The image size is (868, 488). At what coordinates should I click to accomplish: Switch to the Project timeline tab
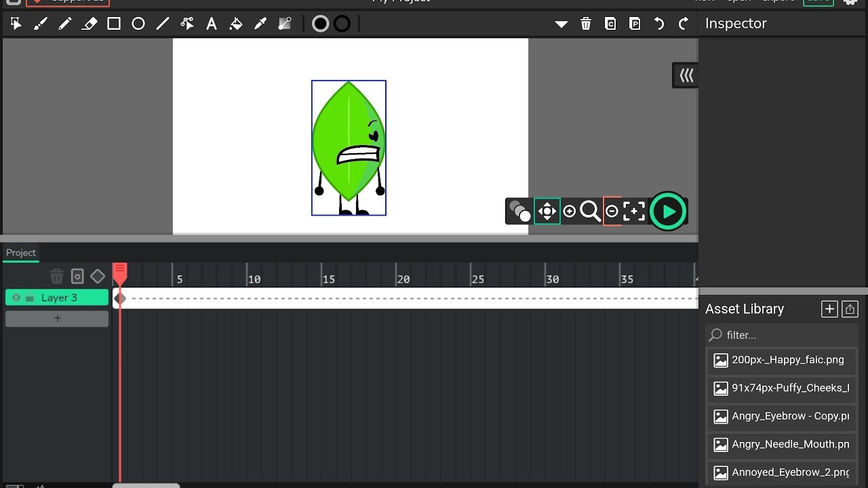point(21,253)
